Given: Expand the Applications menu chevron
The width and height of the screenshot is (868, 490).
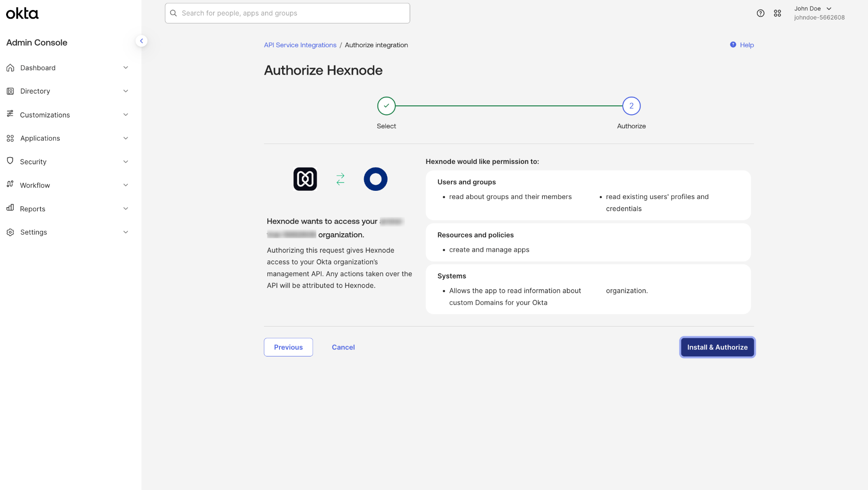Looking at the screenshot, I should click(125, 138).
